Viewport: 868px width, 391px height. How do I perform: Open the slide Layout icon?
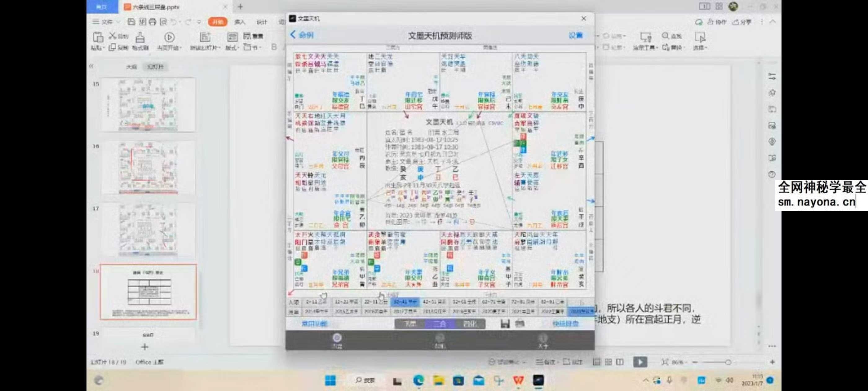[x=232, y=37]
